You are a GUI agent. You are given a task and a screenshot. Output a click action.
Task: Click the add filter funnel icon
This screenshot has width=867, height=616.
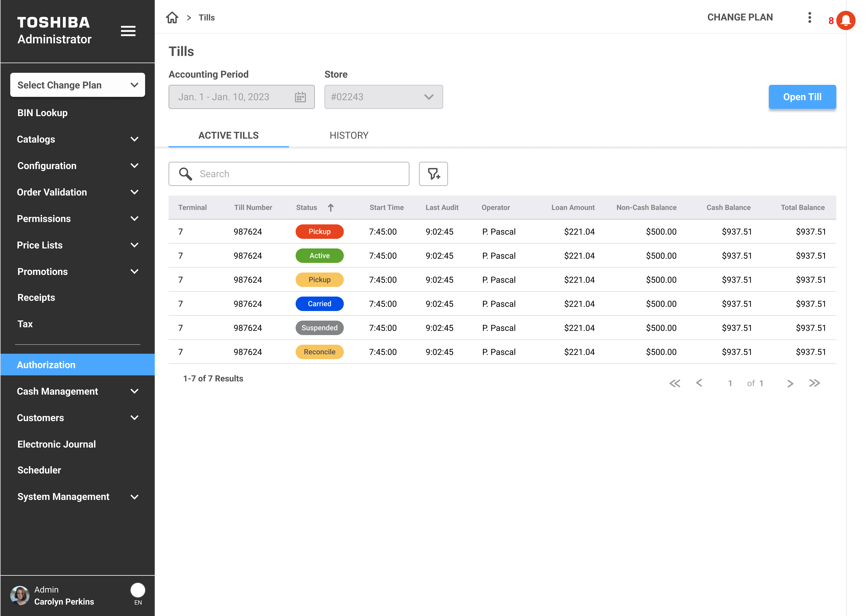coord(433,174)
